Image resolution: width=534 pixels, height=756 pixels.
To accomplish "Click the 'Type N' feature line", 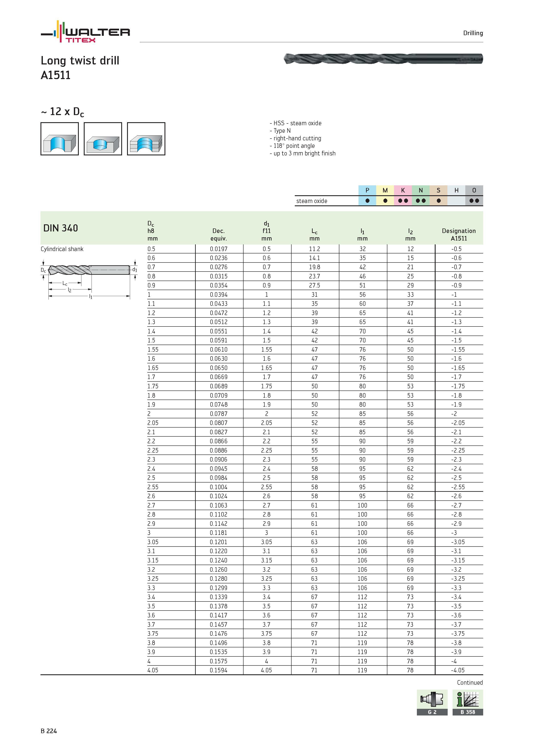I will click(x=280, y=131).
